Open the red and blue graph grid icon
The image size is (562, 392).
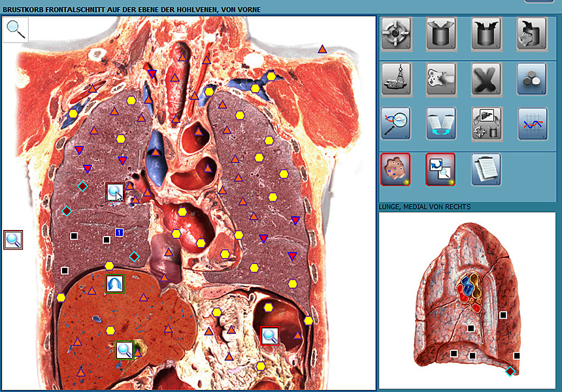533,123
